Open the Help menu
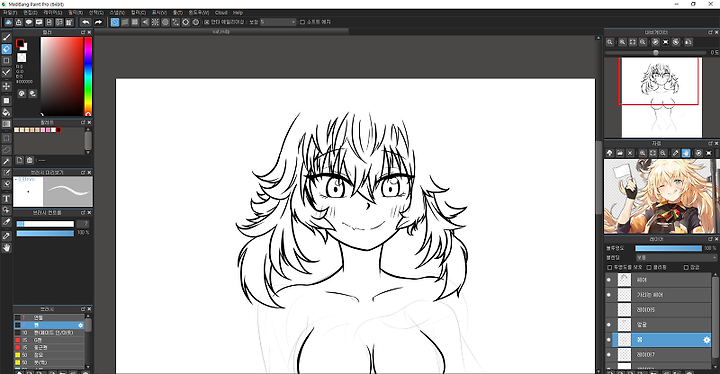The image size is (720, 374). tap(238, 13)
